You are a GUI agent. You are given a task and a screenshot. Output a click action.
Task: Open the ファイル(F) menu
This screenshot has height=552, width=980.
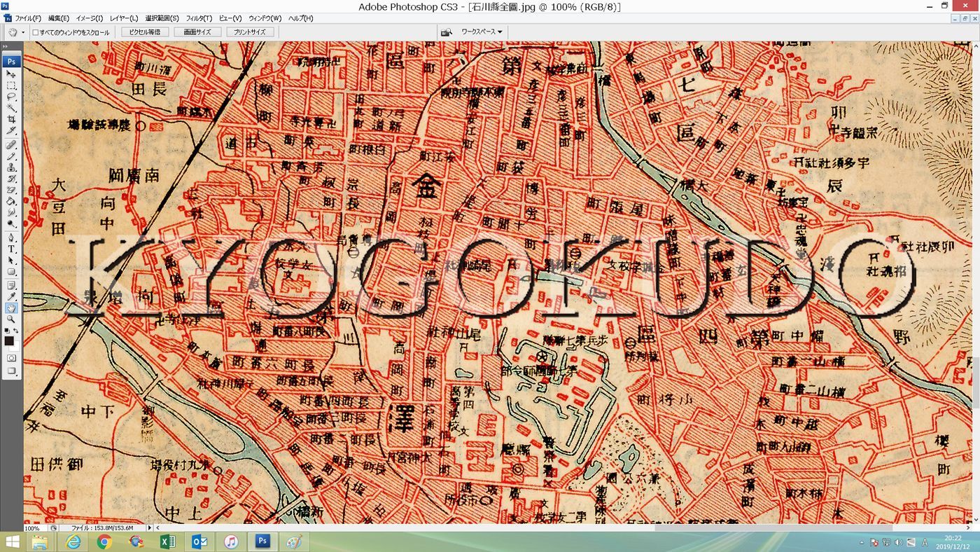(28, 18)
